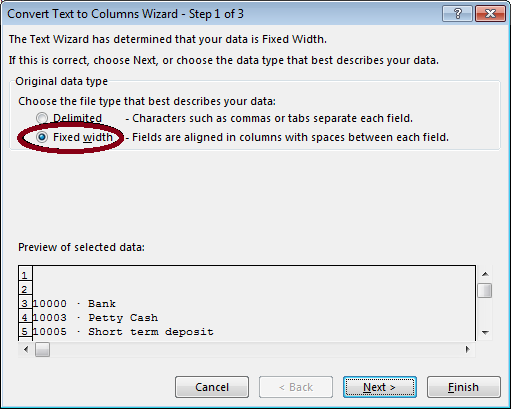Click the horizontal scrollbar's empty track area
The width and height of the screenshot is (511, 409).
pyautogui.click(x=255, y=350)
